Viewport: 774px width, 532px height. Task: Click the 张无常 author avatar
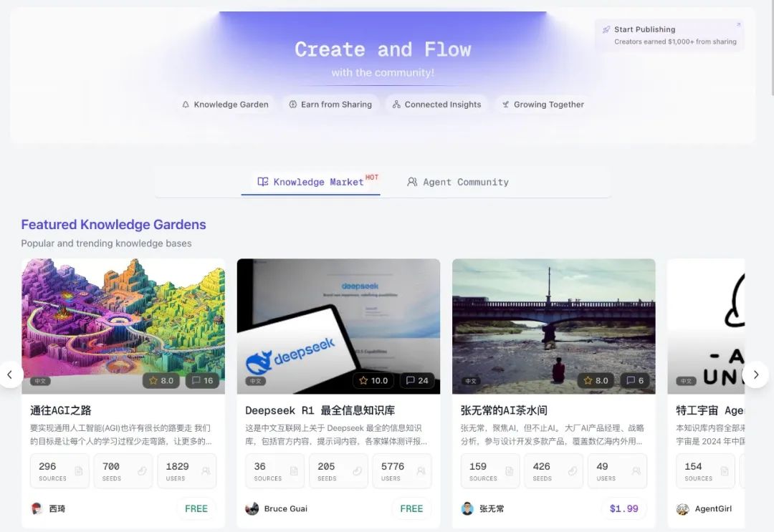pos(467,509)
